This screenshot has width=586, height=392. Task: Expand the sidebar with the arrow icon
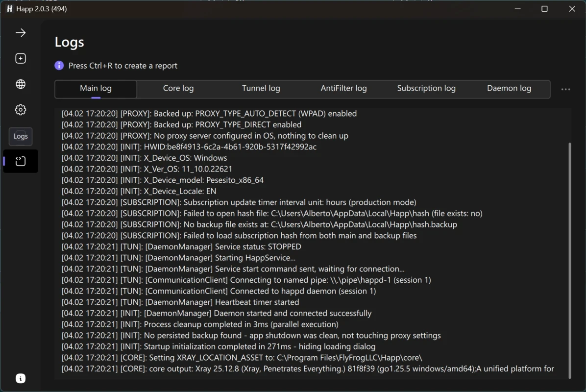21,33
